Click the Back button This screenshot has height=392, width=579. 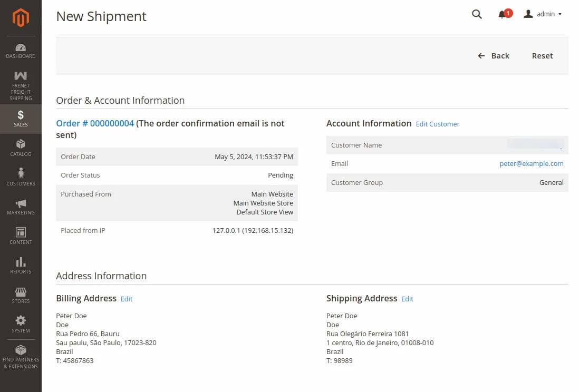pyautogui.click(x=494, y=55)
